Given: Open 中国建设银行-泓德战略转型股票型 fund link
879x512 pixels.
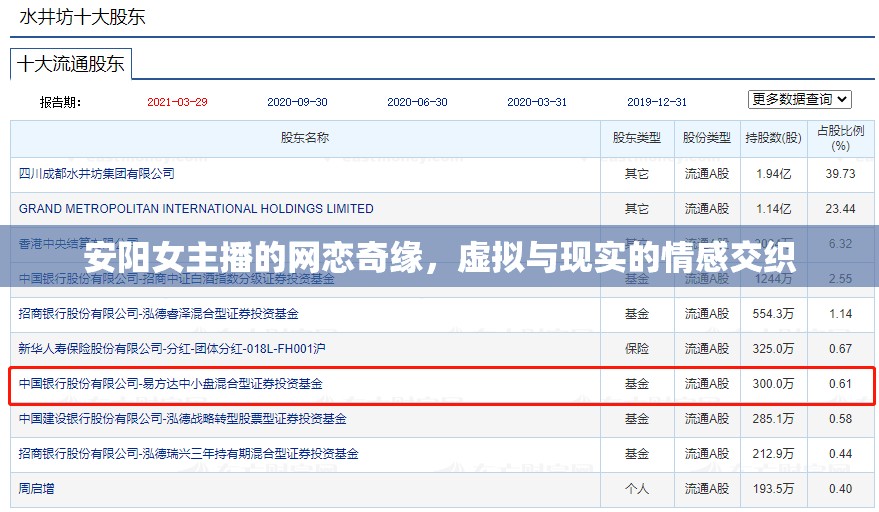Looking at the screenshot, I should coord(183,418).
